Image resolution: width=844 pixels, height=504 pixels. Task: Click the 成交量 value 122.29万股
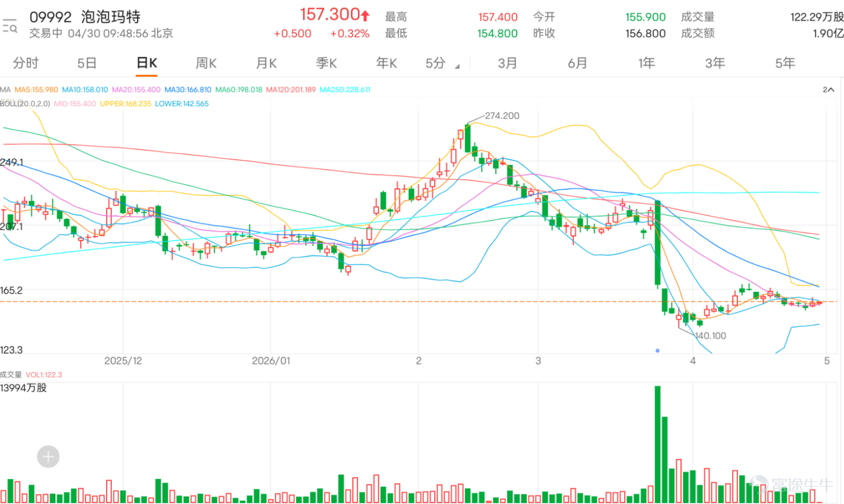(x=817, y=17)
